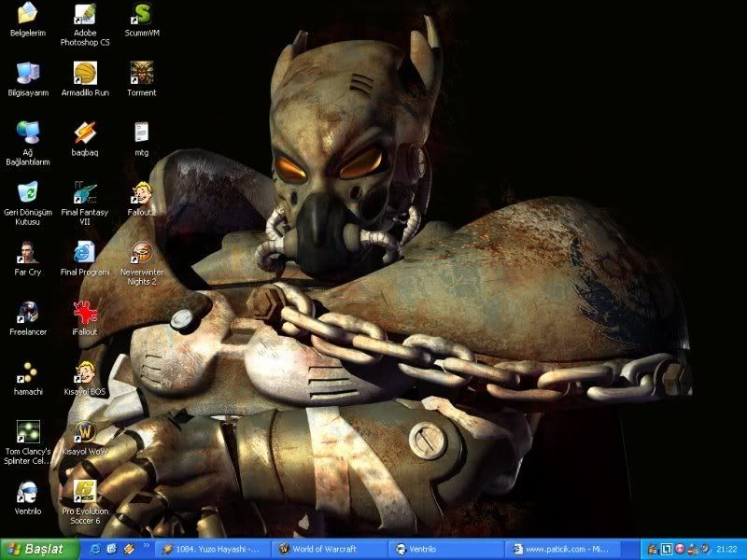Select the Armadillo Run icon

coord(85,73)
